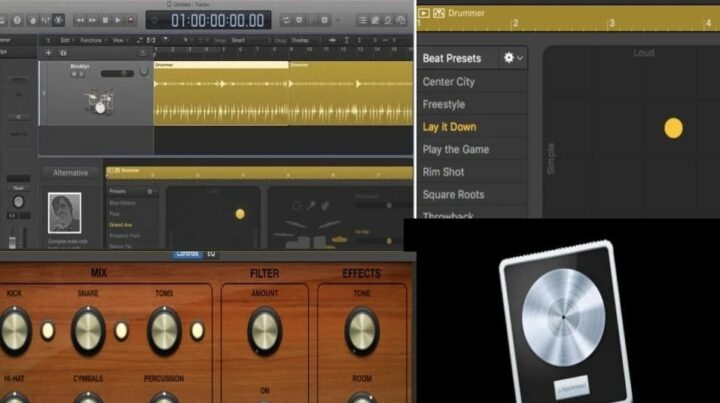Click the Filter Amount knob
The width and height of the screenshot is (720, 403).
click(x=265, y=331)
